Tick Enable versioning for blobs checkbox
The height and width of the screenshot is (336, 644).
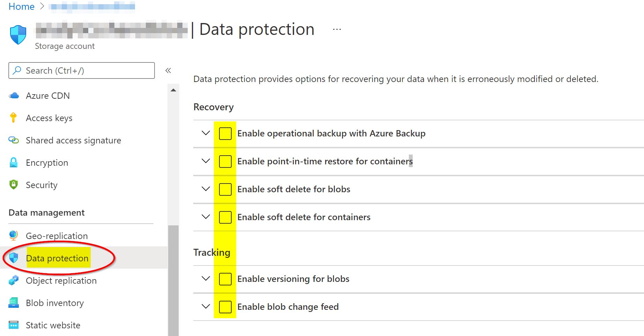[x=225, y=279]
